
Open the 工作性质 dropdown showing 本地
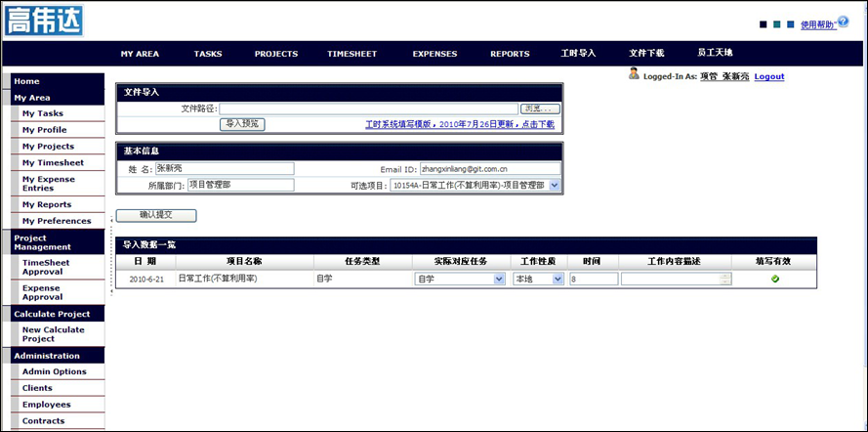pyautogui.click(x=558, y=279)
